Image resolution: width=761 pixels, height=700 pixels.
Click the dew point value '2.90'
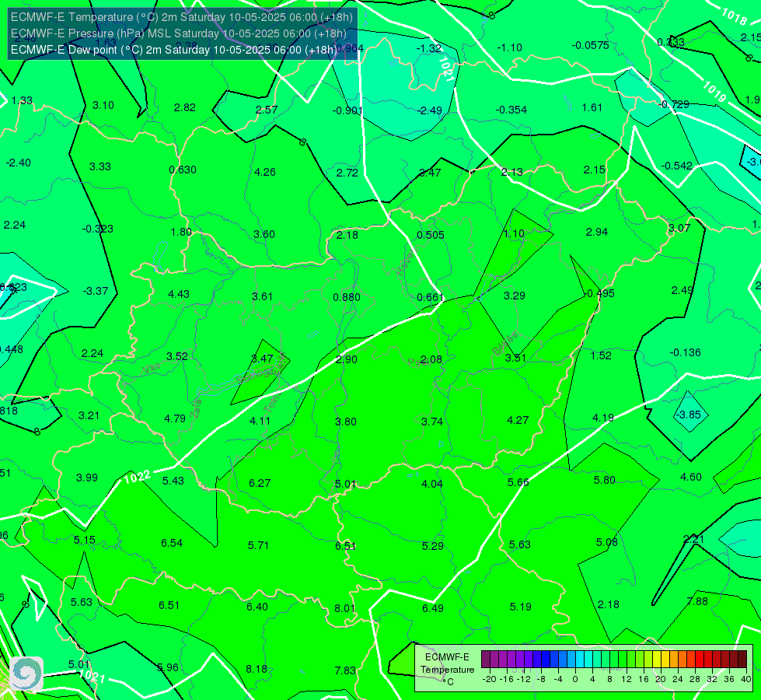[x=347, y=359]
